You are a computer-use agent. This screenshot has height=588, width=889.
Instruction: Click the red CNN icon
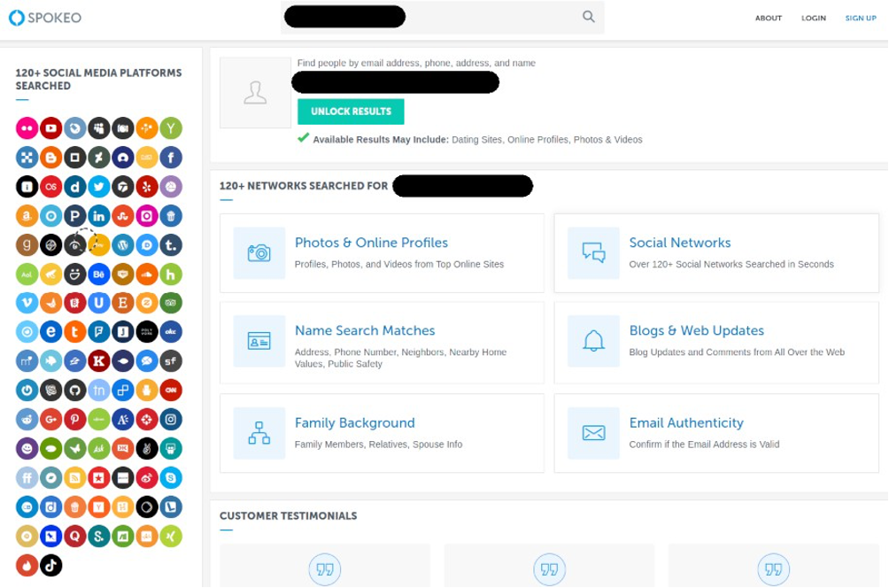pyautogui.click(x=171, y=391)
